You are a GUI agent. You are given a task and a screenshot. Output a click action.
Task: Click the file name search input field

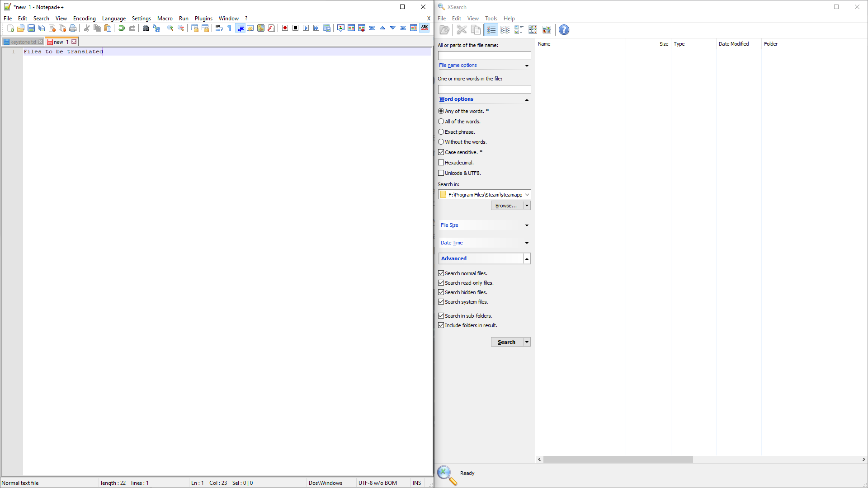(x=484, y=56)
